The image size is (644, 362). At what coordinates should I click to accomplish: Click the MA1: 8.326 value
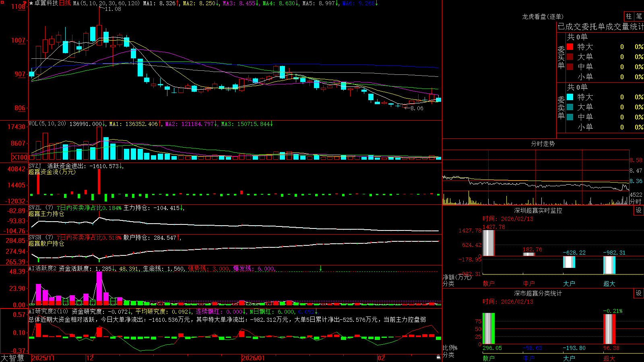161,3
